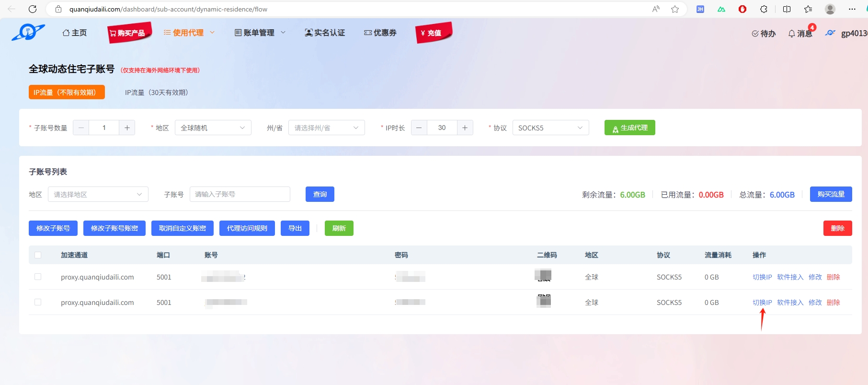Image resolution: width=868 pixels, height=385 pixels.
Task: Click the 请输入子账号 input field
Action: [x=240, y=194]
